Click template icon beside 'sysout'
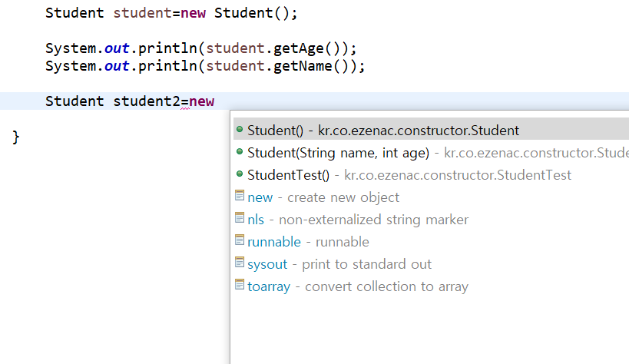Viewport: 629px width, 364px height. coord(240,263)
